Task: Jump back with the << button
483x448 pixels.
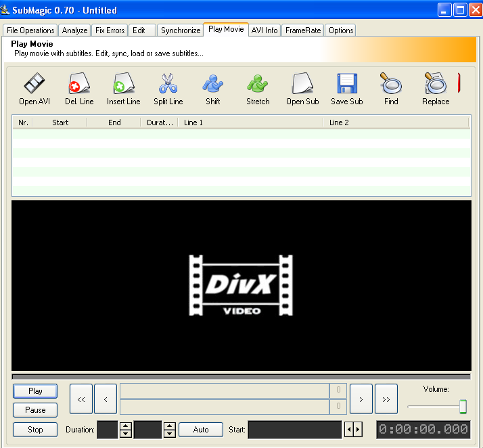Action: click(81, 399)
